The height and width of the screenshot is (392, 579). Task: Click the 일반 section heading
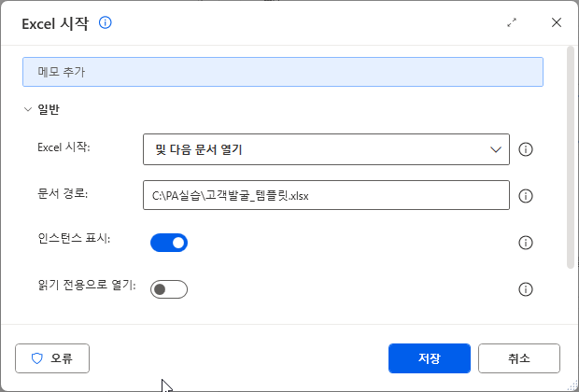coord(49,109)
